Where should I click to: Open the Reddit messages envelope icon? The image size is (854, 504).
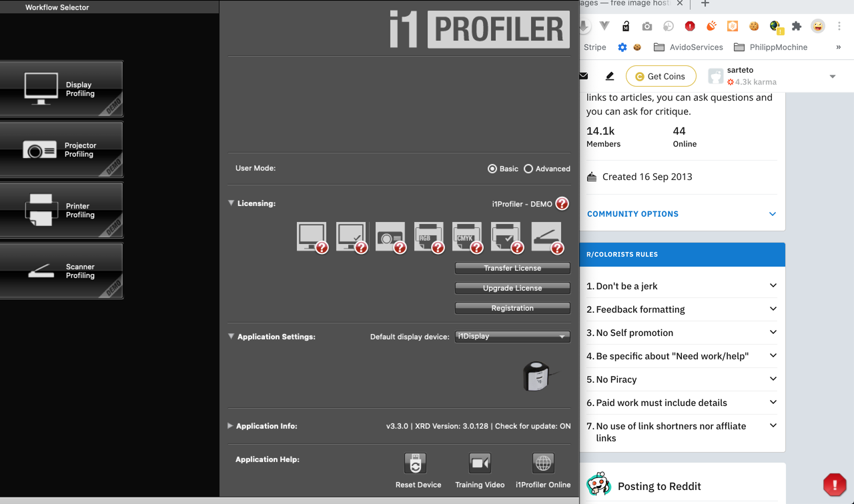pos(584,76)
